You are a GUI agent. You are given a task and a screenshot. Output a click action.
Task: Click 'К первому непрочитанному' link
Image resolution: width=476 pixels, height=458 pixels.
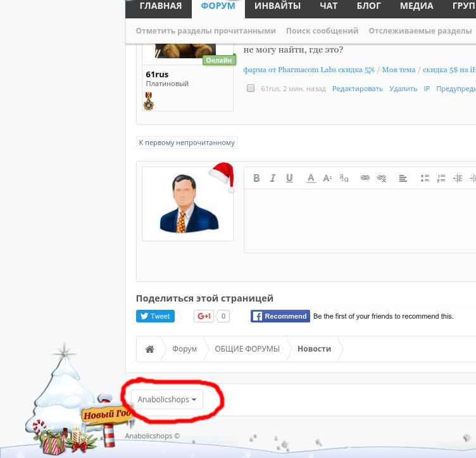point(187,143)
